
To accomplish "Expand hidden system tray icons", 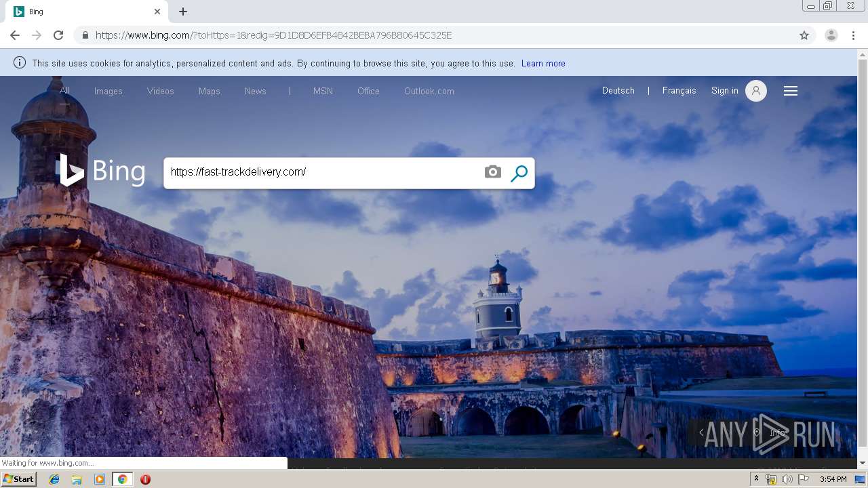I will pyautogui.click(x=757, y=479).
